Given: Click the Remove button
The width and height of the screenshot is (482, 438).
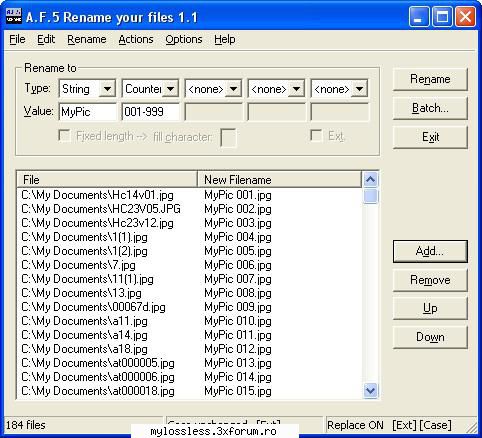Looking at the screenshot, I should point(430,280).
